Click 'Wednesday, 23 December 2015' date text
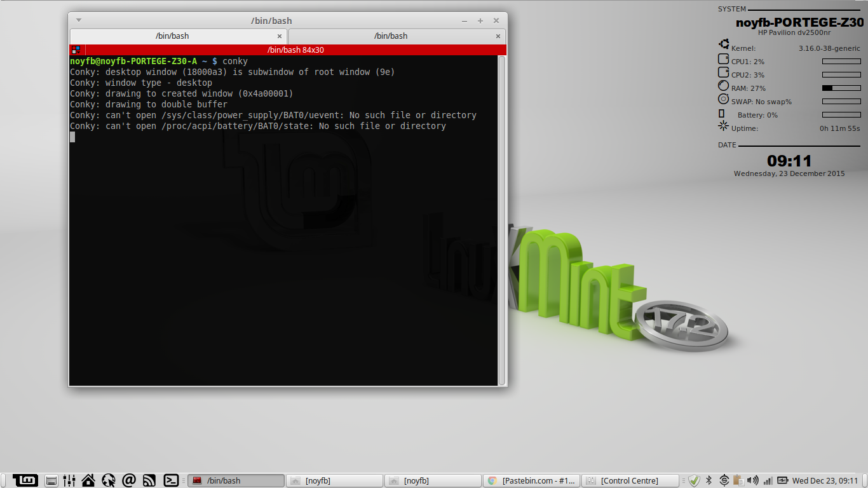 (x=789, y=173)
